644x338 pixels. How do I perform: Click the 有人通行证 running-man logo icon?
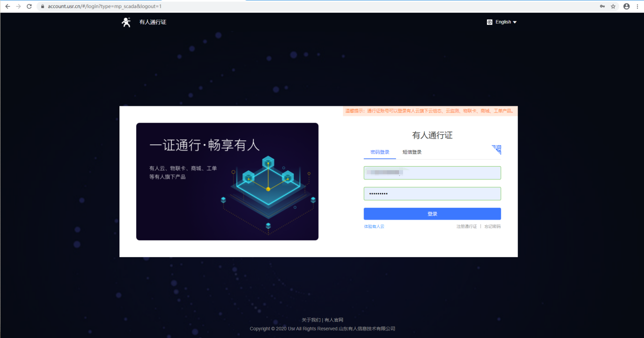pyautogui.click(x=126, y=22)
